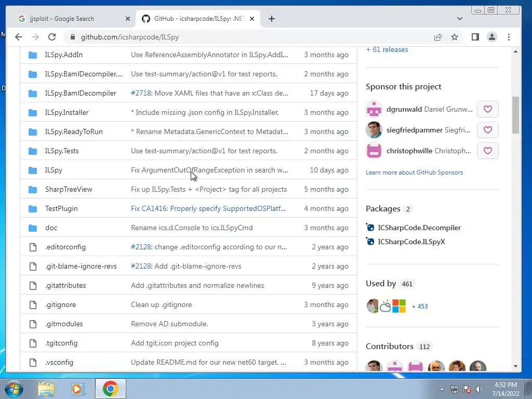
Task: Open the volume speaker tray icon
Action: pos(480,389)
